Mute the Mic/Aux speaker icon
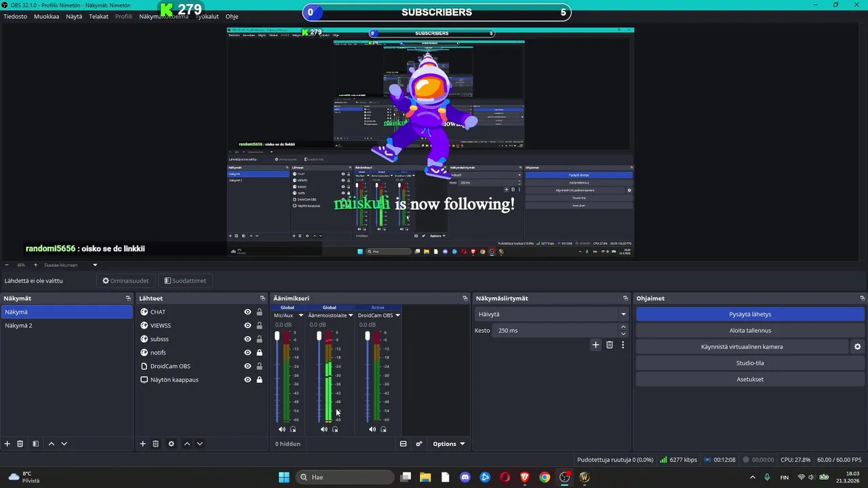The width and height of the screenshot is (868, 488). 282,429
